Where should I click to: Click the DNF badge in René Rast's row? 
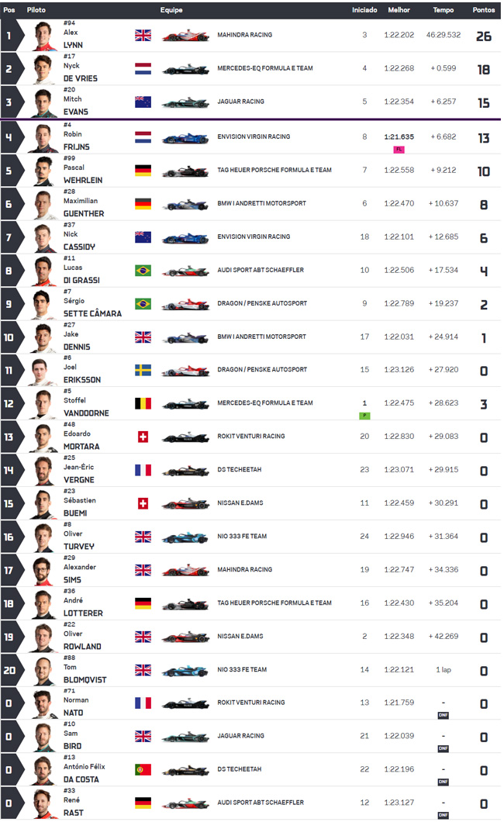coord(444,815)
